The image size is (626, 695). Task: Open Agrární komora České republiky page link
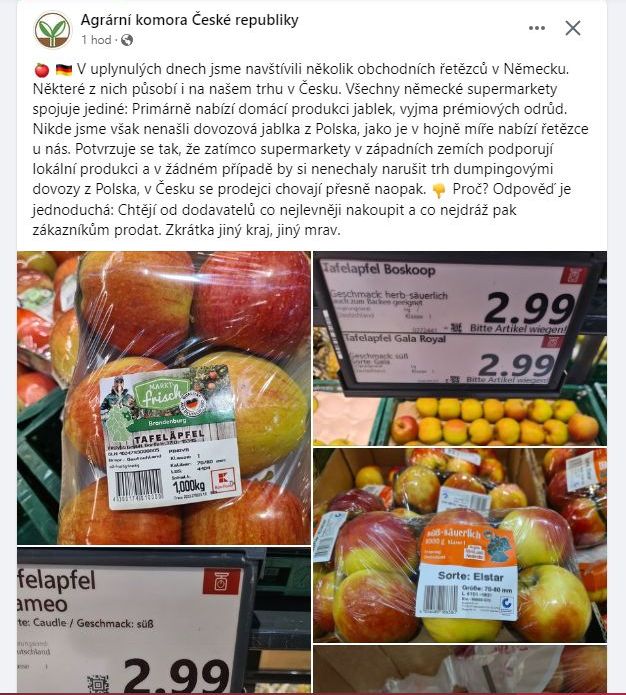click(x=189, y=20)
